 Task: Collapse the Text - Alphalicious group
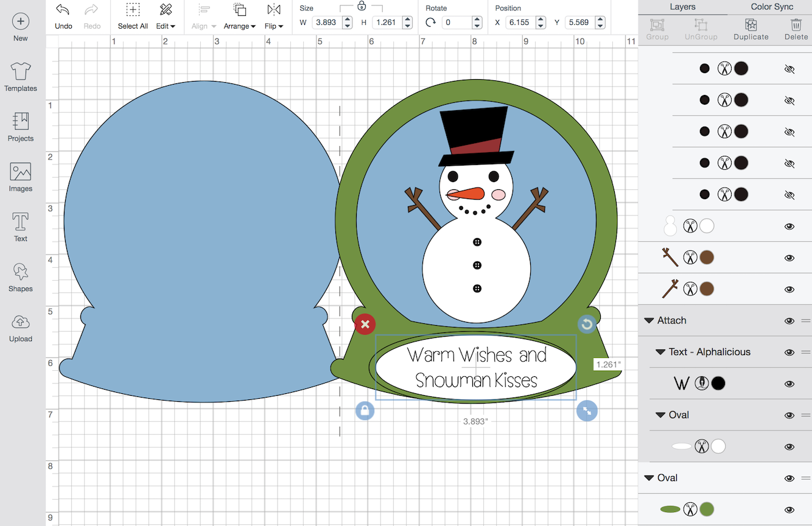pyautogui.click(x=660, y=352)
